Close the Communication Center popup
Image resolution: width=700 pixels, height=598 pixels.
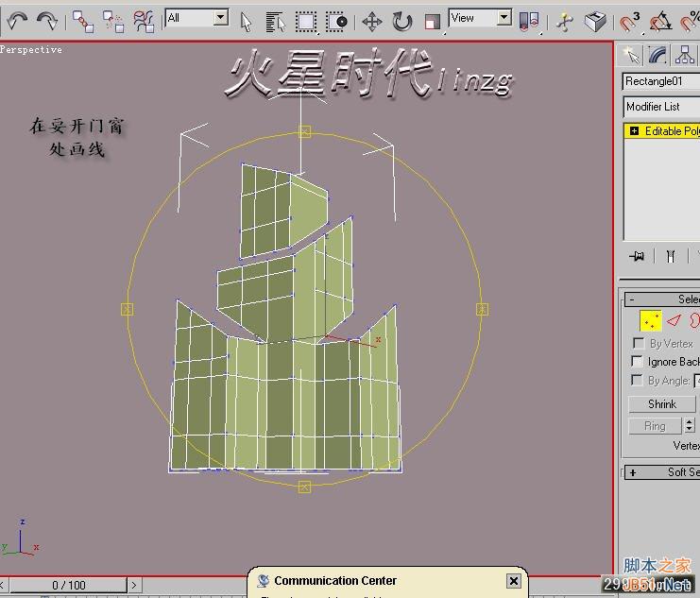(513, 581)
